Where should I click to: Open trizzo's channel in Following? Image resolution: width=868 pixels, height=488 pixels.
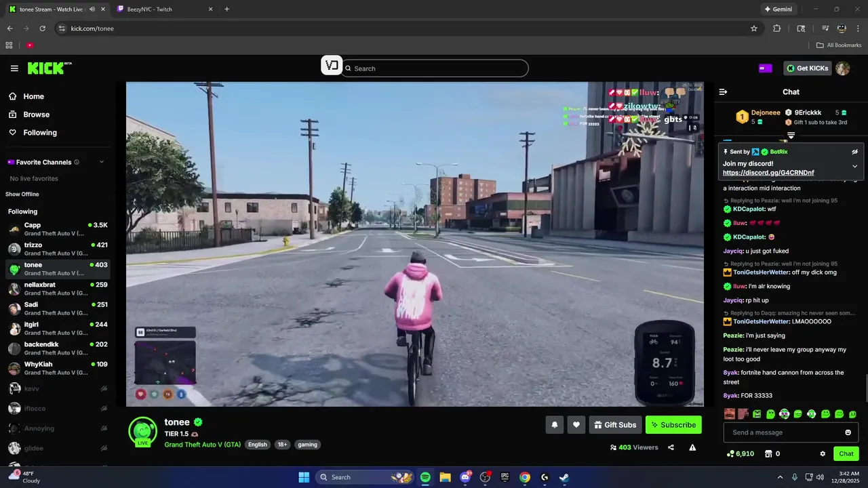tap(58, 249)
